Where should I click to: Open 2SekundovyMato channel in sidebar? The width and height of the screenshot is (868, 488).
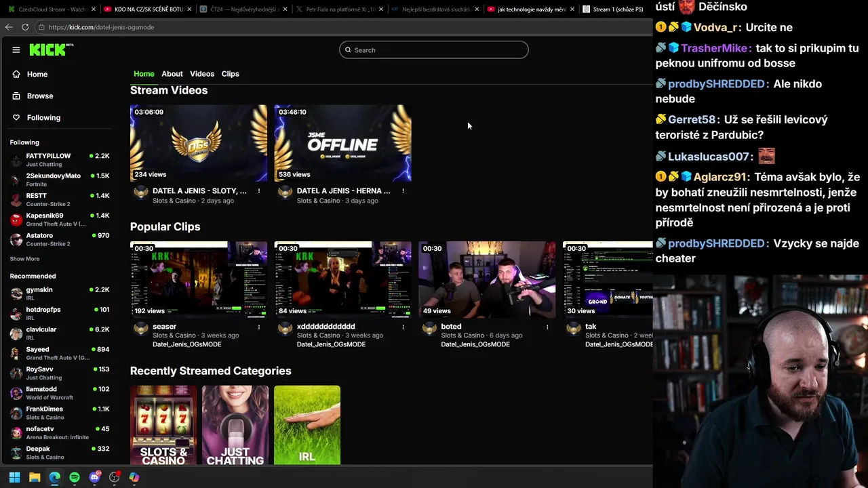[x=60, y=180]
